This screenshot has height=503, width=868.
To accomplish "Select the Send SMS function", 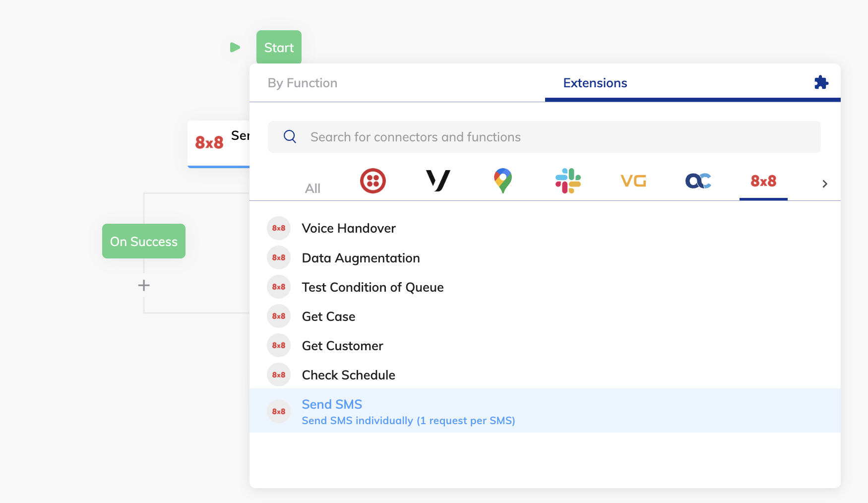I will [332, 405].
